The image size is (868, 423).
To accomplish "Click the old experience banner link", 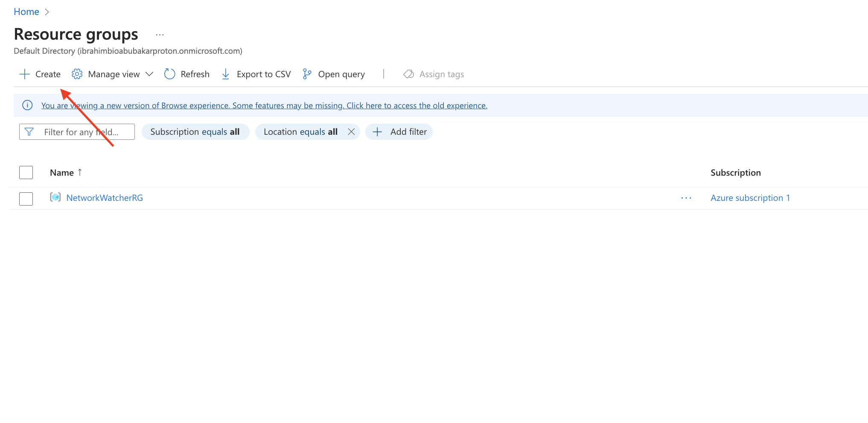I will [x=264, y=105].
